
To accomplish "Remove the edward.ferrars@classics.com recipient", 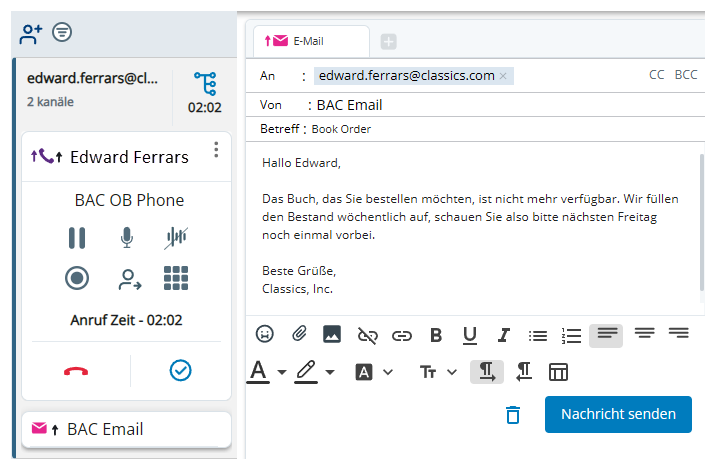I will (x=503, y=76).
